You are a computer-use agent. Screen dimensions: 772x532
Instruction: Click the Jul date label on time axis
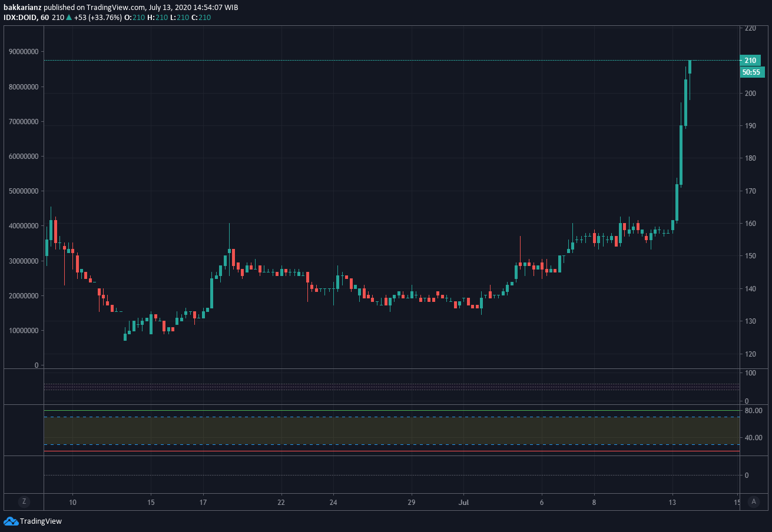pyautogui.click(x=463, y=502)
